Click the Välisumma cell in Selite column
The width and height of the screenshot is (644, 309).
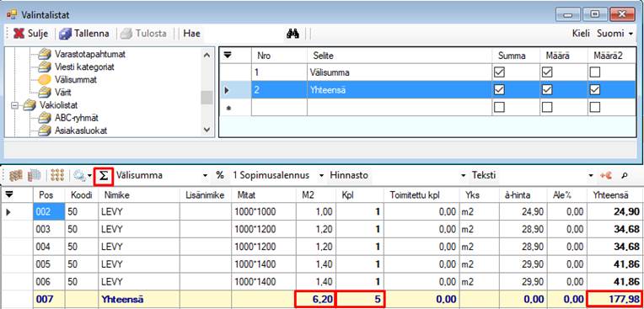tap(400, 72)
